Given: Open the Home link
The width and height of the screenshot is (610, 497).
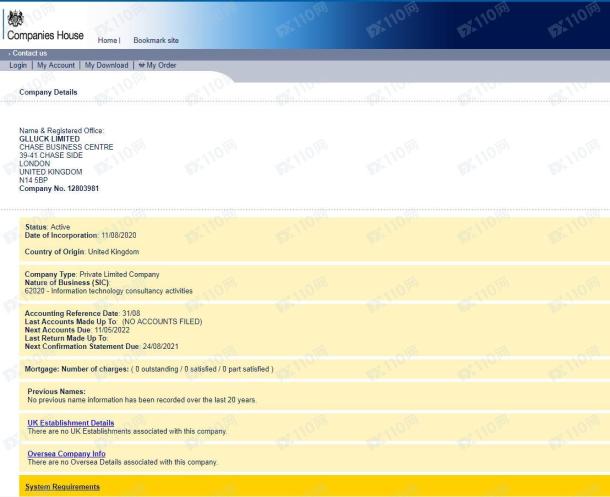Looking at the screenshot, I should pos(107,40).
